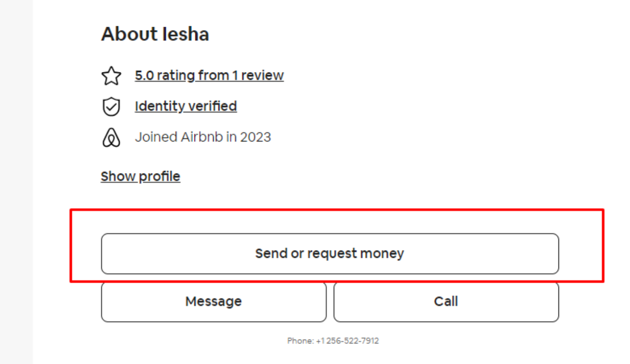Click the shield checkmark verification icon

pyautogui.click(x=111, y=106)
